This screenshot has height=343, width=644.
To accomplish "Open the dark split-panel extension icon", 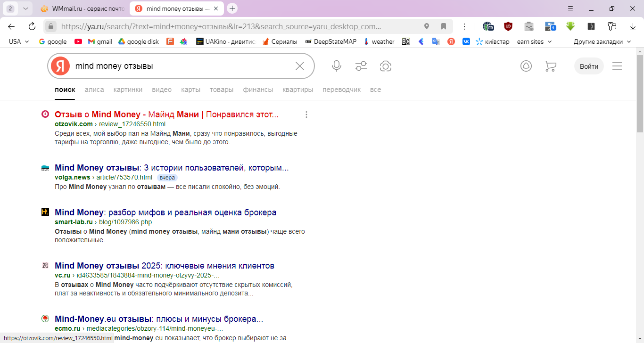I will tap(591, 26).
